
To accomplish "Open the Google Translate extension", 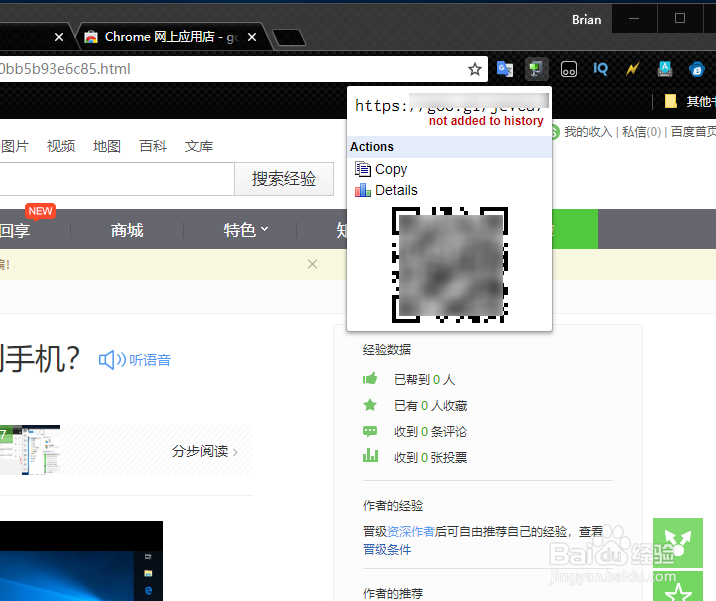I will click(505, 69).
